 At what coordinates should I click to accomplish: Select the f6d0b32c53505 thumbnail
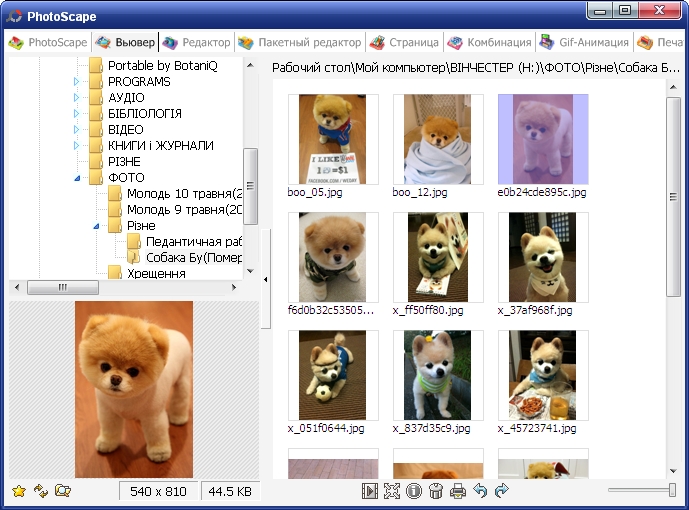point(333,257)
